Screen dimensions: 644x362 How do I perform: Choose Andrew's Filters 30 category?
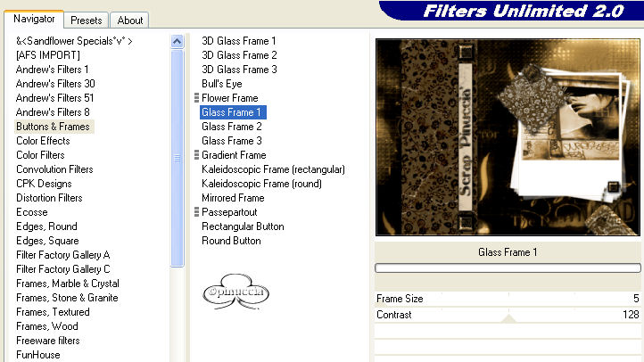(55, 84)
